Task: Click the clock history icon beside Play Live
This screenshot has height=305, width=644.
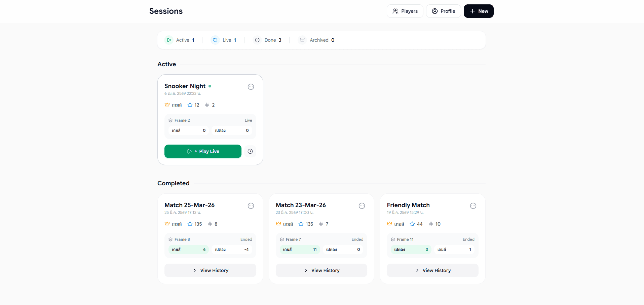Action: coord(250,151)
